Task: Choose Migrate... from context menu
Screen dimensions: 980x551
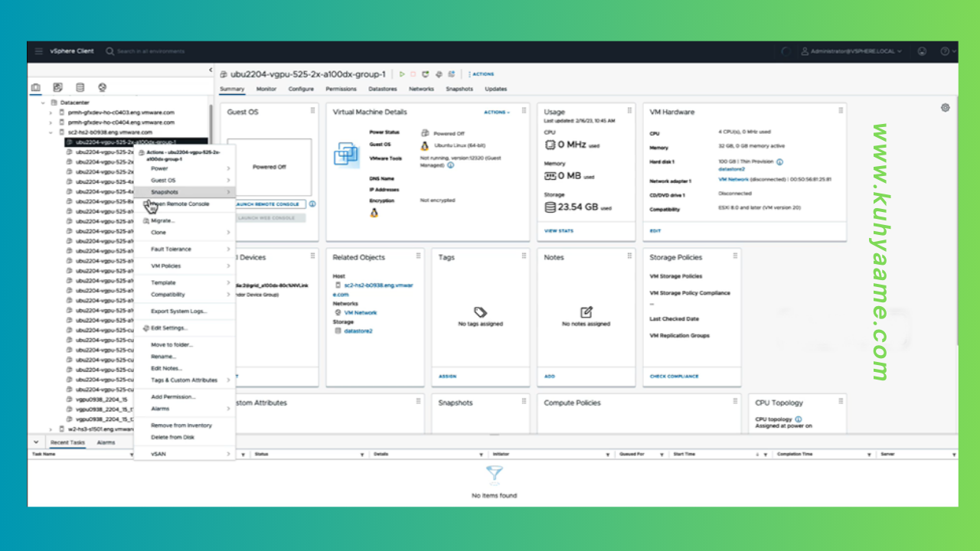Action: coord(185,220)
